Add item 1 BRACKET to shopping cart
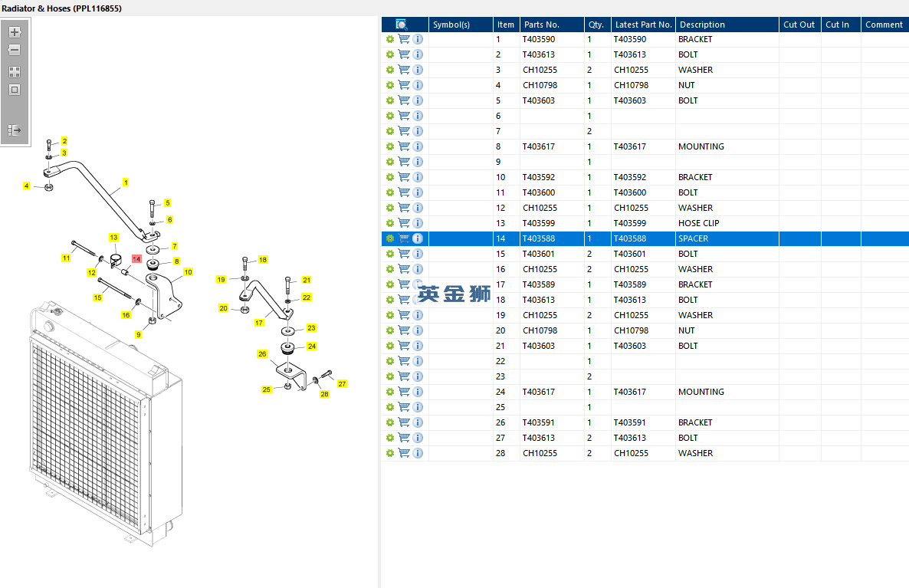 pos(404,39)
